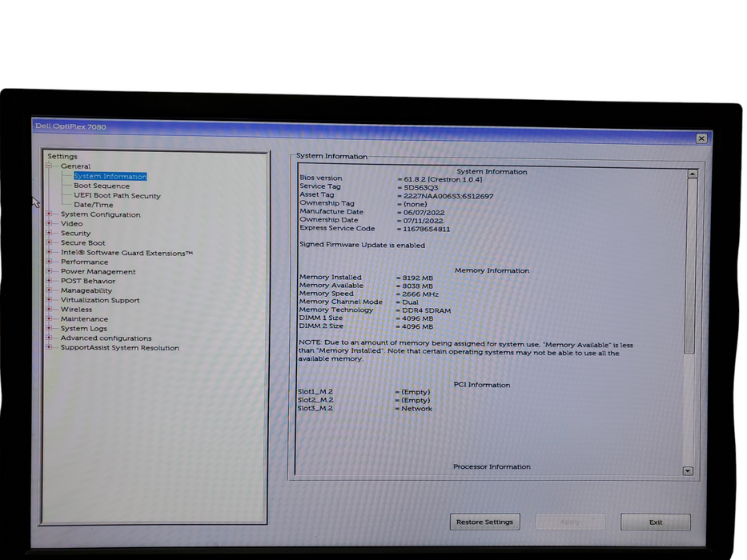
Task: Select the Manageability label
Action: click(86, 290)
